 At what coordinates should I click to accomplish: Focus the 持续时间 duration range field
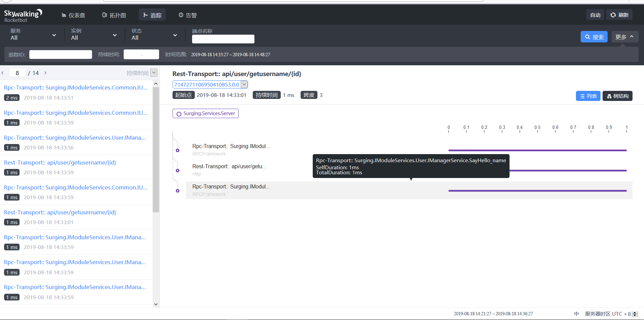point(141,55)
